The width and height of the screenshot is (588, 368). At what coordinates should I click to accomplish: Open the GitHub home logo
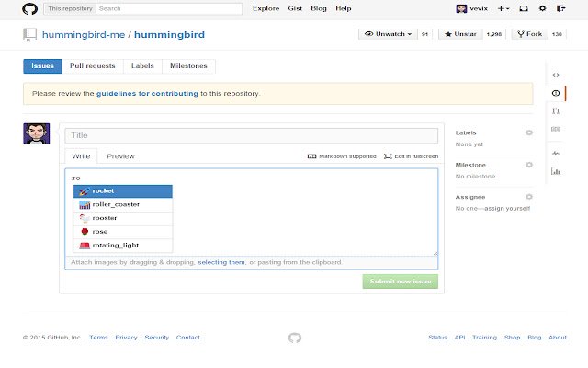29,8
